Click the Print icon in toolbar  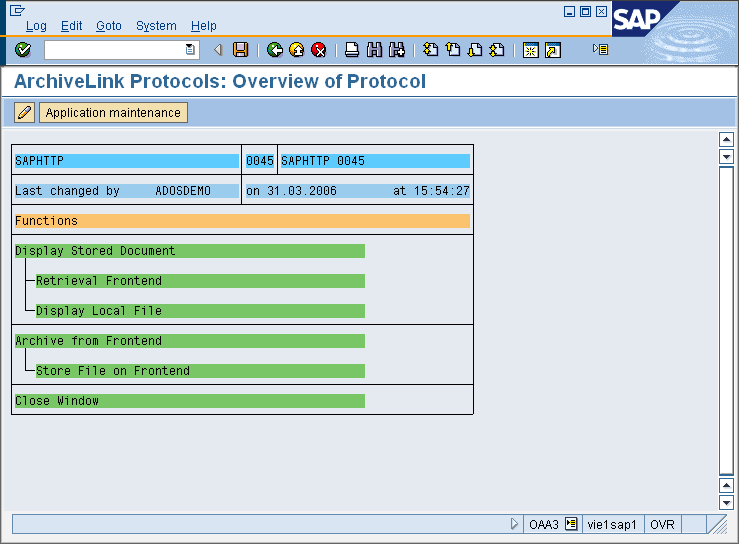click(352, 50)
